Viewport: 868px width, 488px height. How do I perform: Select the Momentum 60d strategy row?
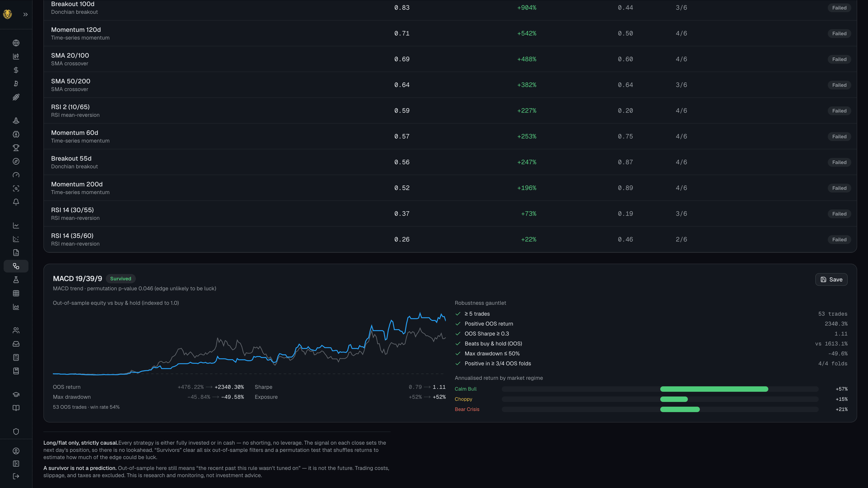(x=450, y=136)
